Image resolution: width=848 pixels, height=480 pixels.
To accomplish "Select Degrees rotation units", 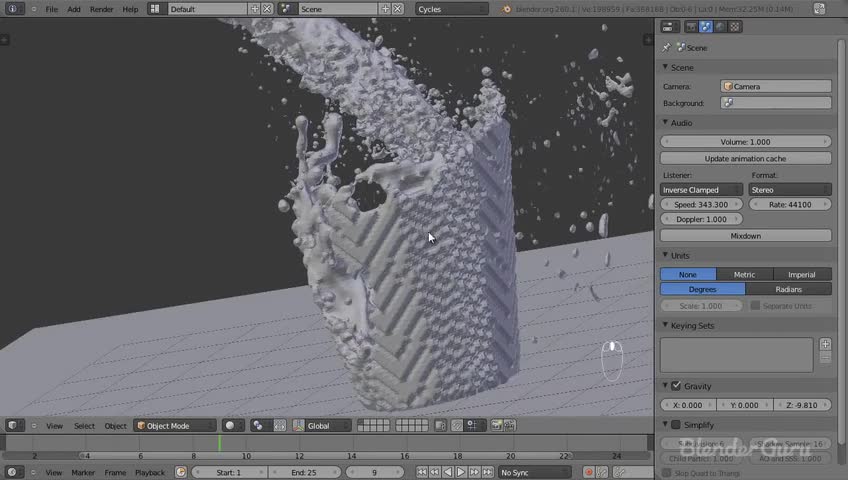I will (x=703, y=289).
